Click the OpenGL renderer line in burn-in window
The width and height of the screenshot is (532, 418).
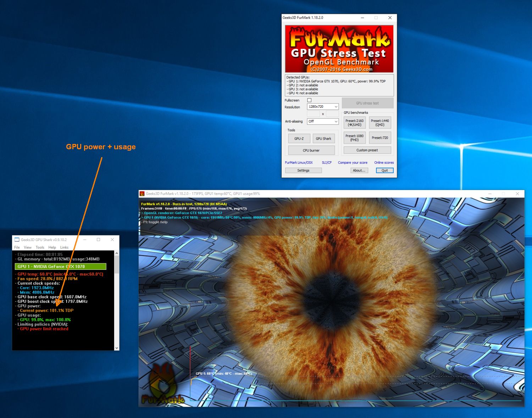183,213
